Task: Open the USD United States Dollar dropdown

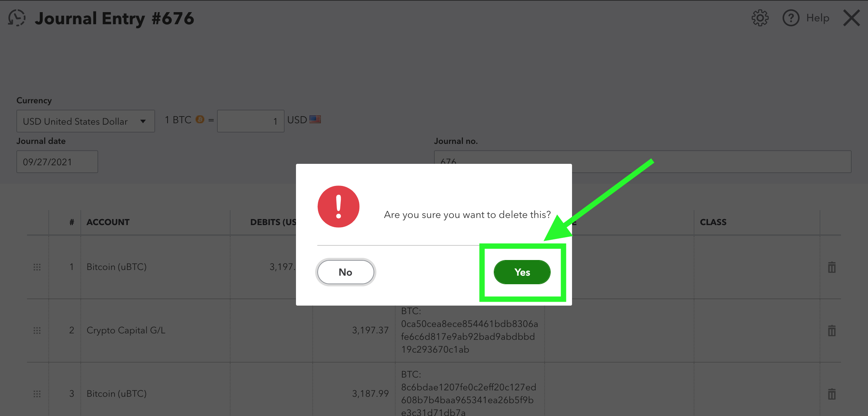Action: tap(85, 121)
